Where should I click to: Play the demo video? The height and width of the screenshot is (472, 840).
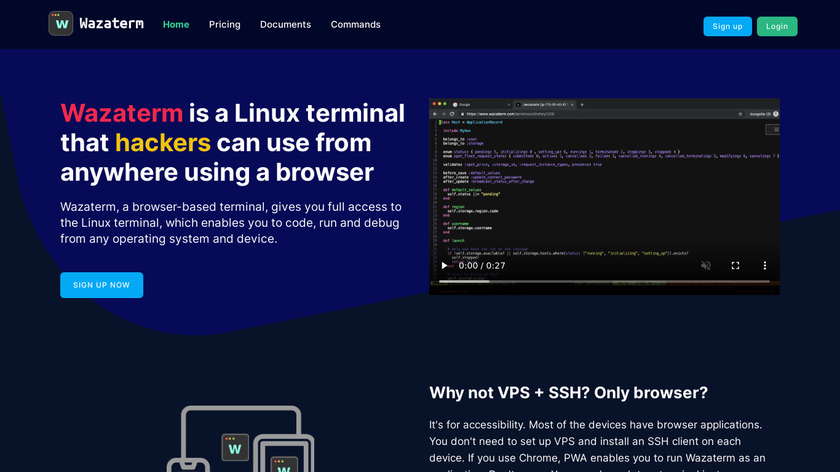444,266
